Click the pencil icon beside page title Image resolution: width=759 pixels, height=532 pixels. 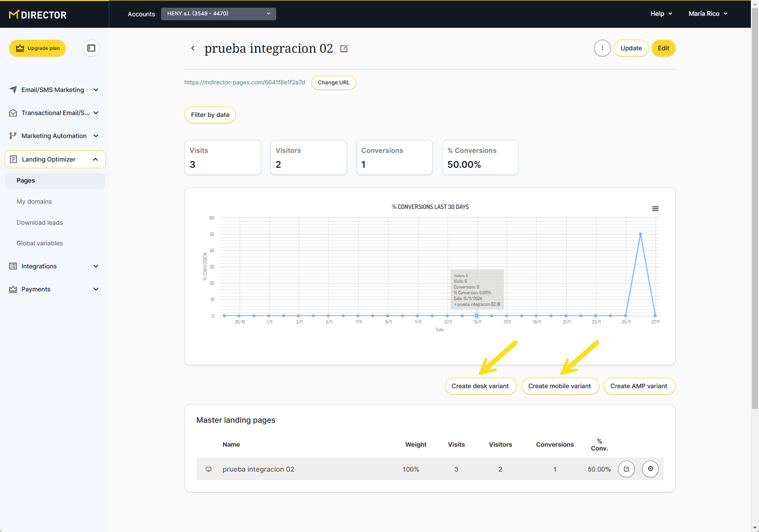coord(344,49)
